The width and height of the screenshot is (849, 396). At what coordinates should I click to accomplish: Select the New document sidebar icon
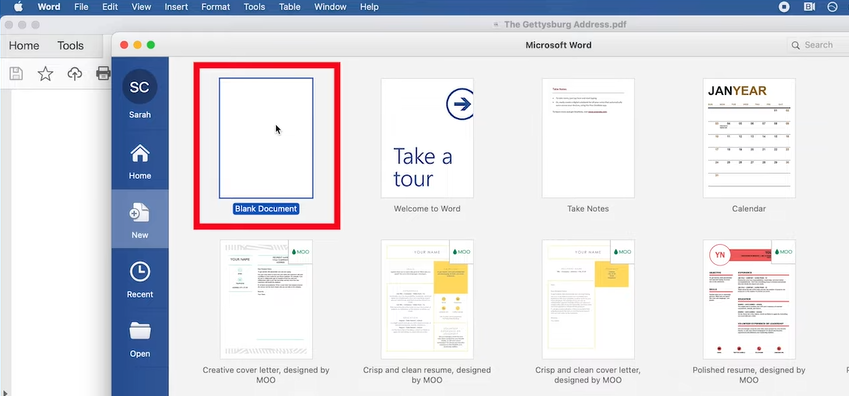pyautogui.click(x=140, y=212)
